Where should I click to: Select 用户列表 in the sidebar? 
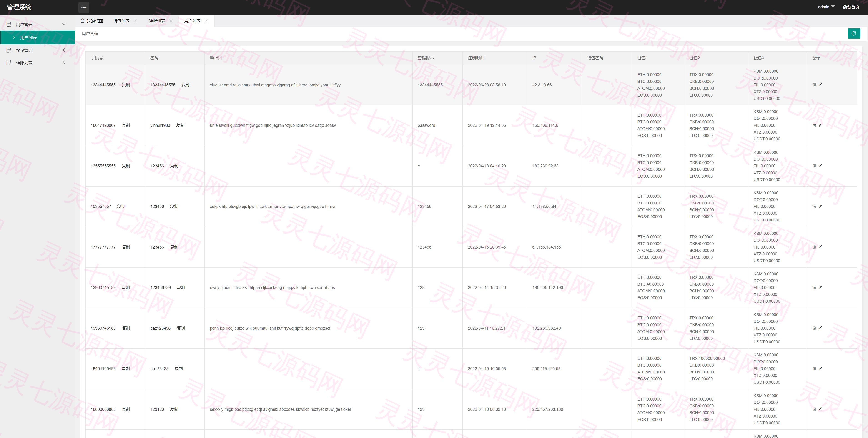tap(38, 37)
